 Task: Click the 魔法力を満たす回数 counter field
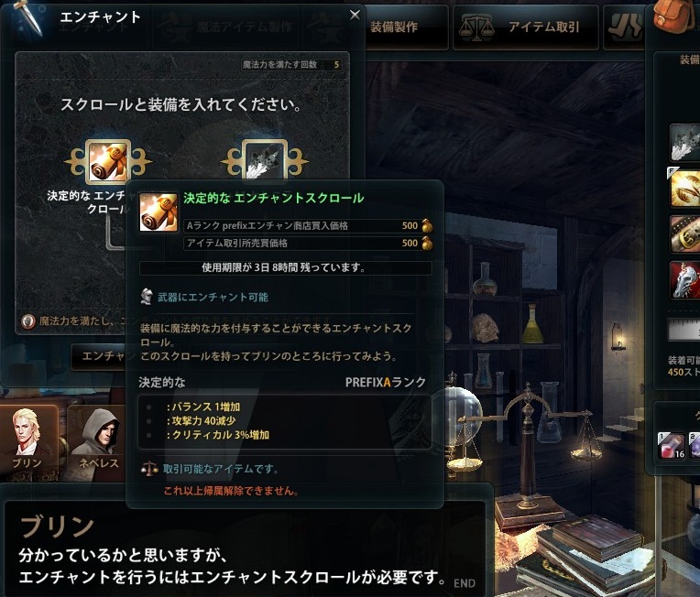[x=293, y=65]
